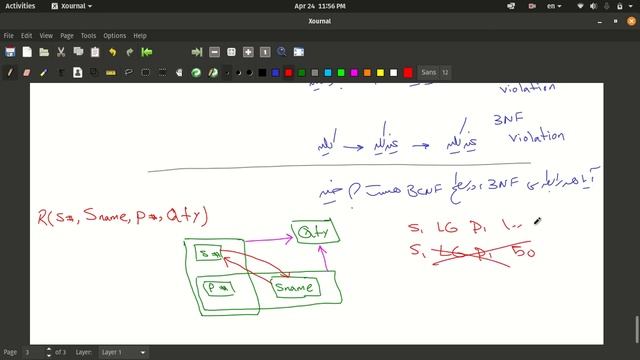Pick the white color swatch
Screen dimensions: 640x360
tap(393, 73)
